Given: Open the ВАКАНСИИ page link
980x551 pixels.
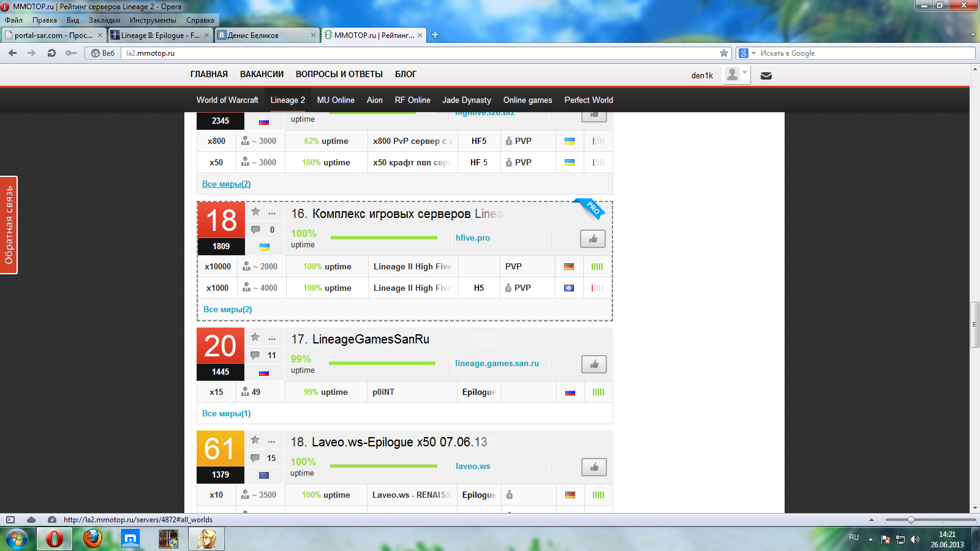Looking at the screenshot, I should [x=262, y=74].
